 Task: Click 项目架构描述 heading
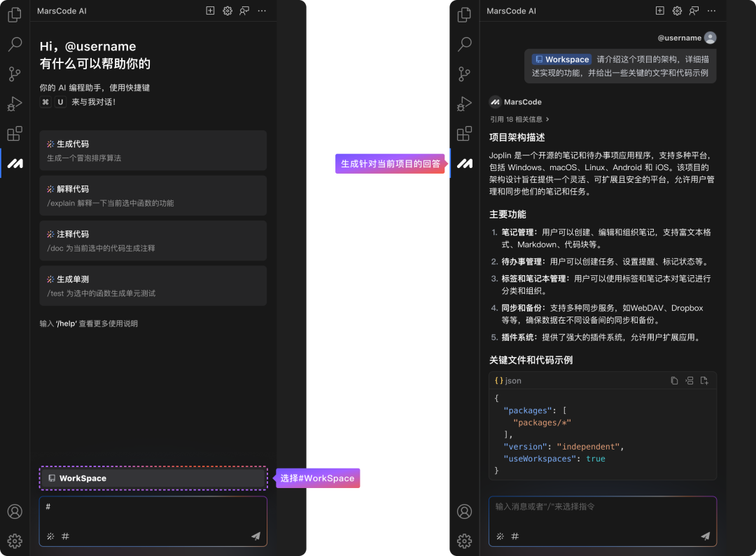(517, 137)
